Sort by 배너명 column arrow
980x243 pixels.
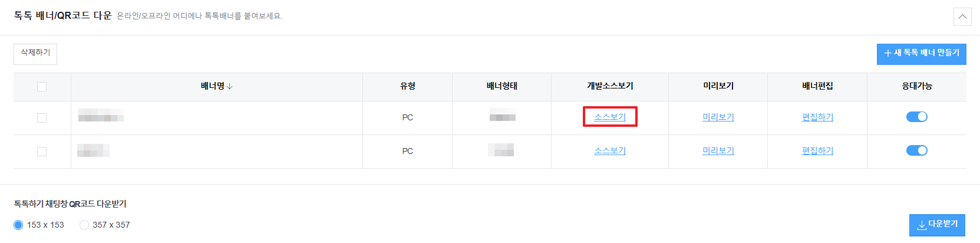[230, 86]
